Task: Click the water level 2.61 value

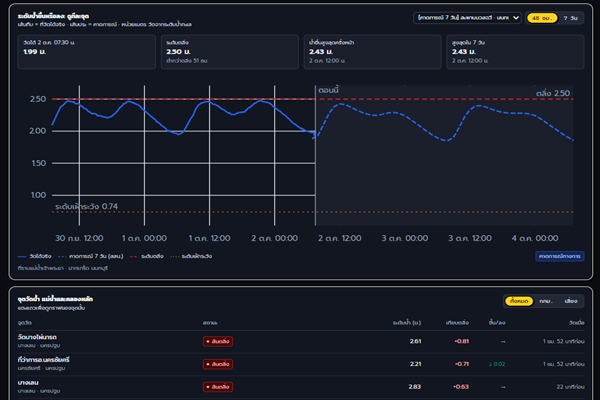Action: (x=415, y=341)
